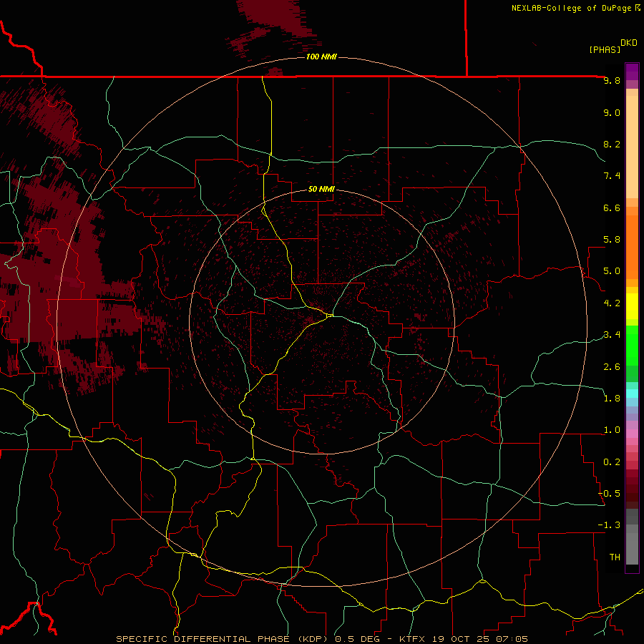Click the DKD legend heading
Viewport: 644px width, 644px height.
(x=628, y=43)
